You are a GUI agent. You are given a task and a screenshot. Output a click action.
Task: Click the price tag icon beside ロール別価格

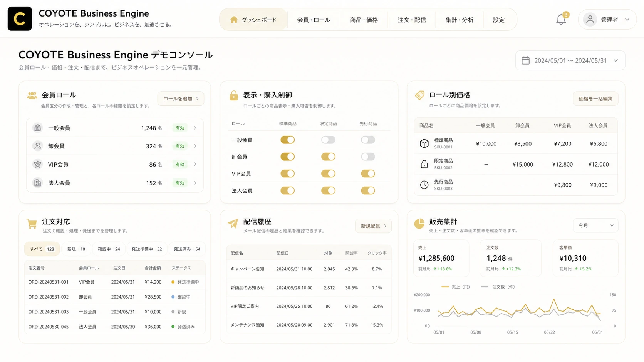pyautogui.click(x=419, y=95)
